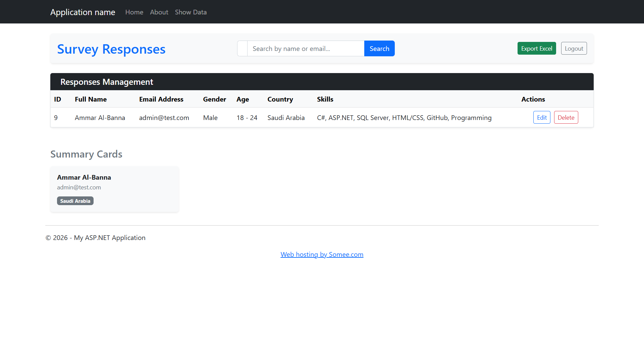The height and width of the screenshot is (362, 644).
Task: Select the Responses Management header bar
Action: 107,81
